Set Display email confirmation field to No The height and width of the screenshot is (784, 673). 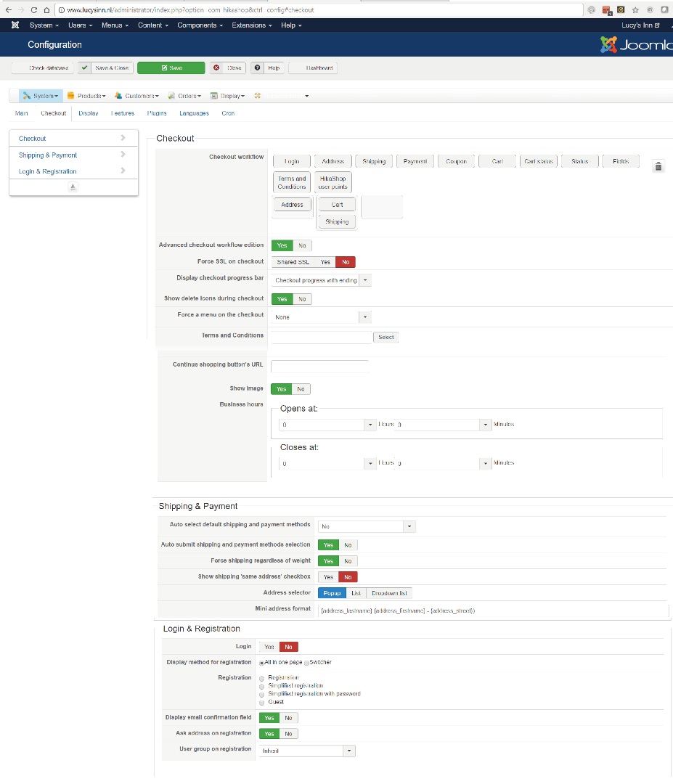(288, 718)
